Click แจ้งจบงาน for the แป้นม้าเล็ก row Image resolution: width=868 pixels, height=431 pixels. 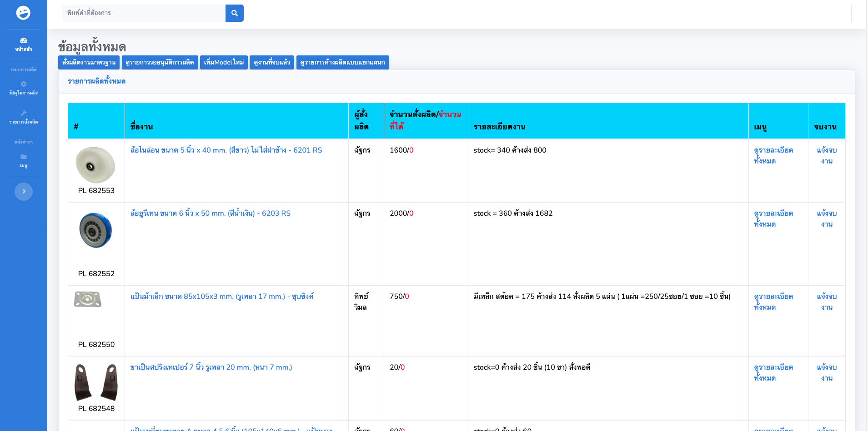(827, 302)
